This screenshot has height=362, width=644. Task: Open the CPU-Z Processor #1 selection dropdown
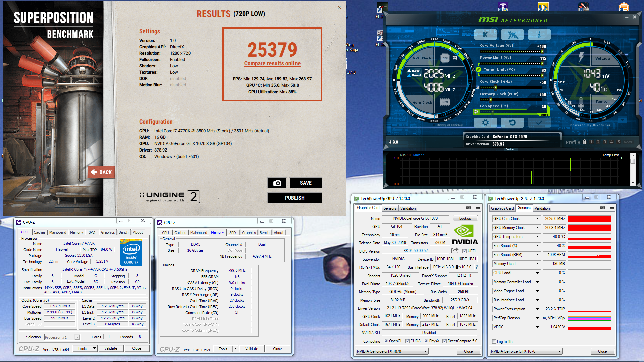coord(77,337)
